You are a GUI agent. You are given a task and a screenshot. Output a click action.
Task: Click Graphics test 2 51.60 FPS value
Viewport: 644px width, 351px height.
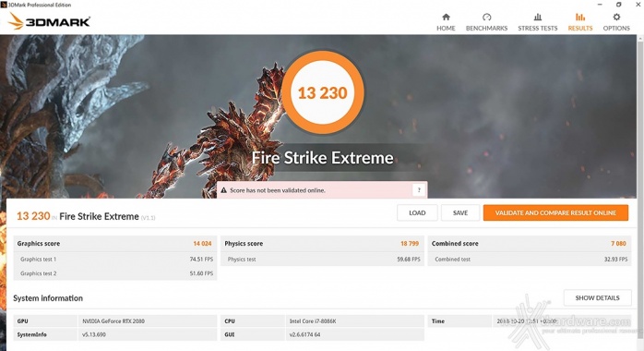(x=201, y=273)
